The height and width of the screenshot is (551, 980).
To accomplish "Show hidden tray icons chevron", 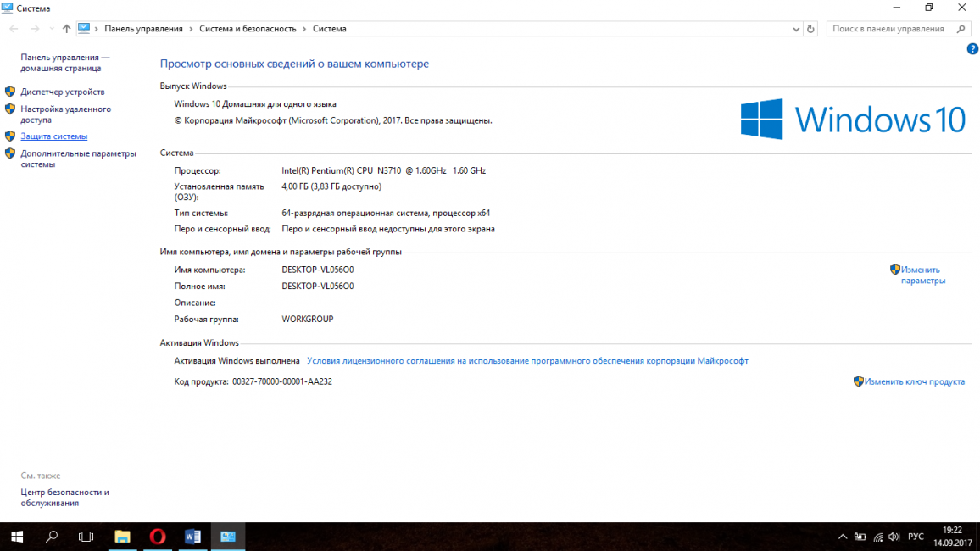I will point(843,537).
